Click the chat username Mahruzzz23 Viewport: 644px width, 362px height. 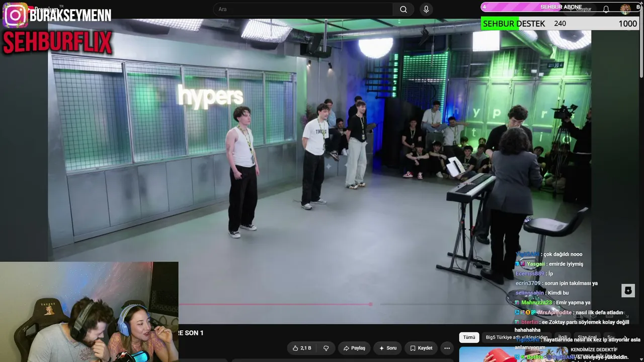(537, 303)
